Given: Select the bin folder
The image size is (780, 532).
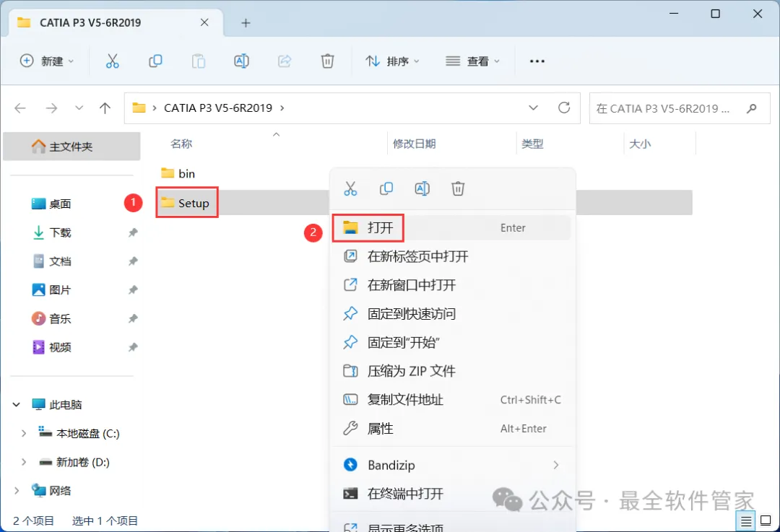Looking at the screenshot, I should [x=178, y=173].
